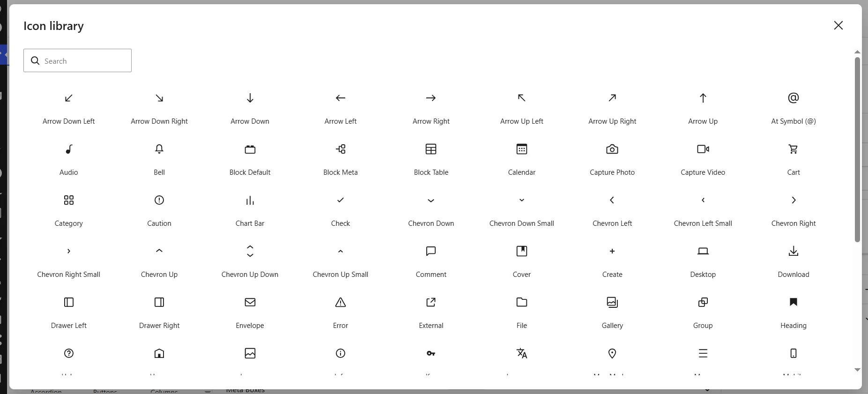Select the three-line menu icon
Viewport: 868px width, 394px height.
coord(703,353)
